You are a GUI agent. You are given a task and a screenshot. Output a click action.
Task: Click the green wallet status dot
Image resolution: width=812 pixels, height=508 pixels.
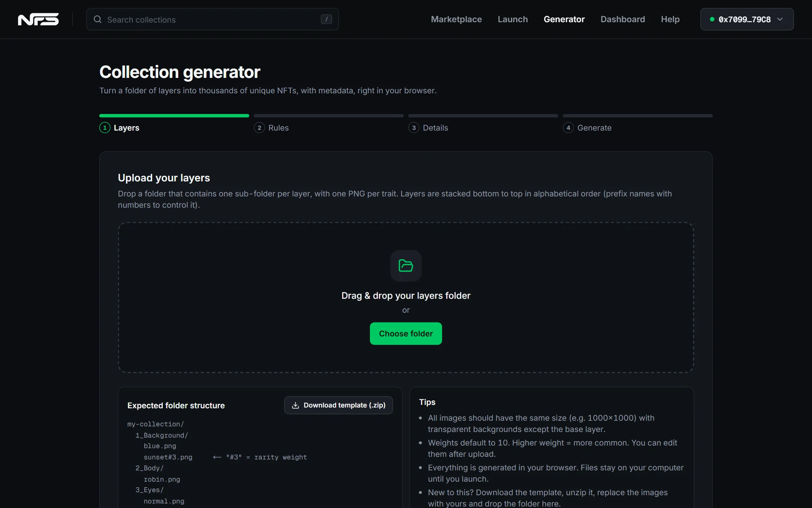[712, 19]
